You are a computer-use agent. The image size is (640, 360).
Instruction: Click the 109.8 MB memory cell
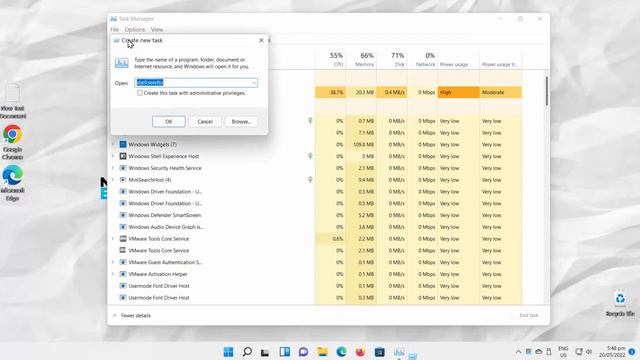361,144
